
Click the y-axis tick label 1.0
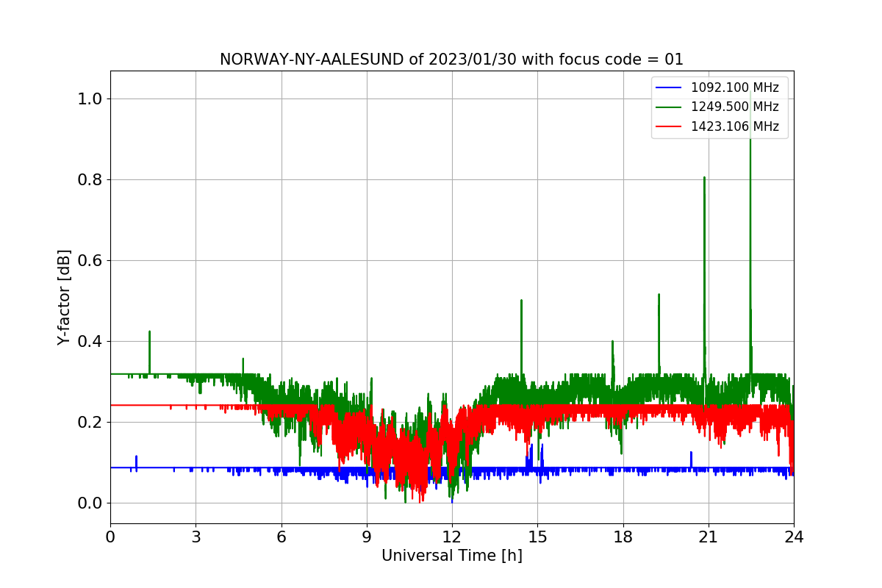pyautogui.click(x=90, y=99)
